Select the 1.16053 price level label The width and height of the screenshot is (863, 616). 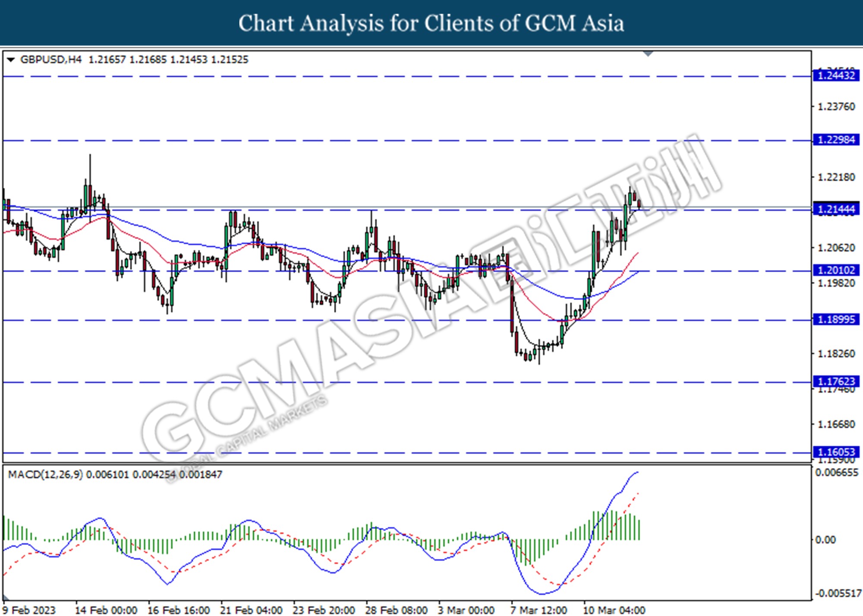tap(836, 452)
